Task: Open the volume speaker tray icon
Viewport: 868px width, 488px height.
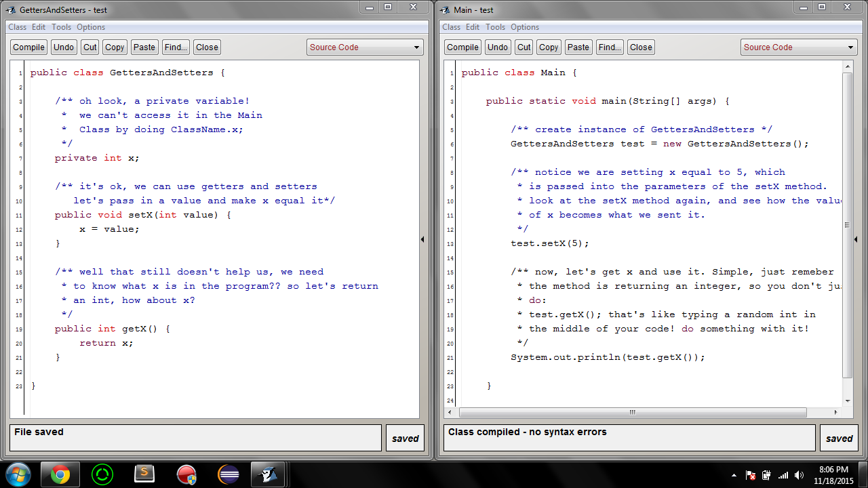Action: (799, 475)
